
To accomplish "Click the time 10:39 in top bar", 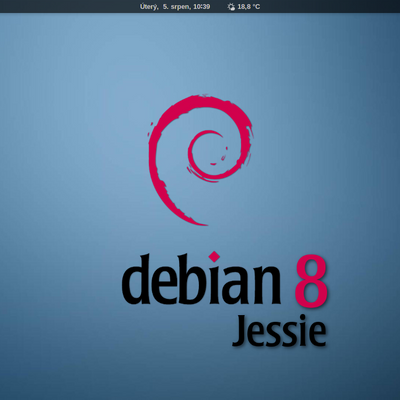I will pyautogui.click(x=202, y=7).
